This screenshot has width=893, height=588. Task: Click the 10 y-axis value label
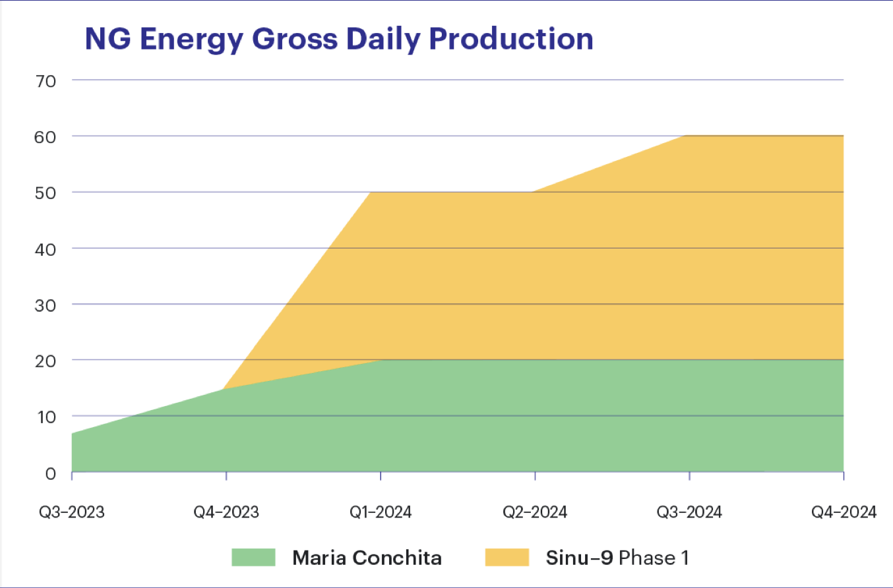tap(49, 417)
